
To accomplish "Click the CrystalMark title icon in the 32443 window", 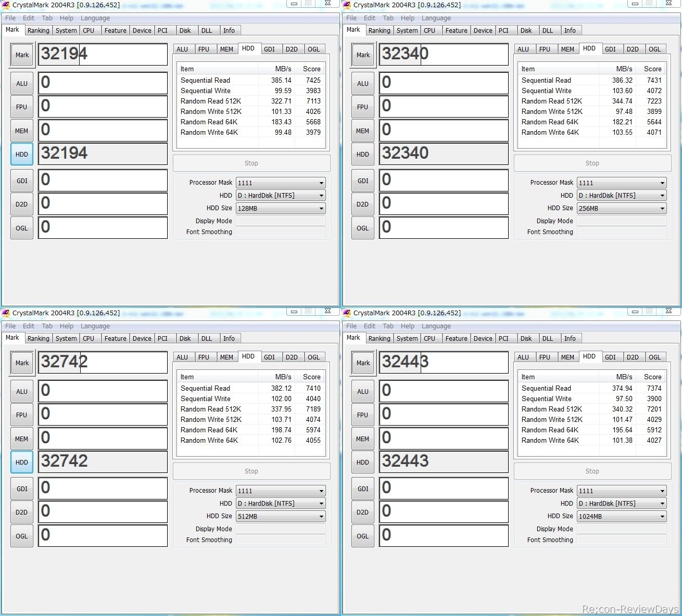I will coord(347,313).
